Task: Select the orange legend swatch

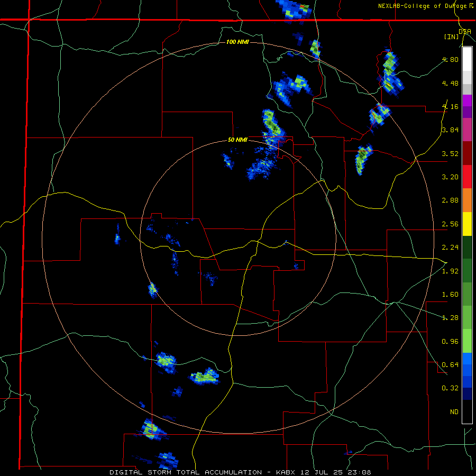Action: coord(467,200)
